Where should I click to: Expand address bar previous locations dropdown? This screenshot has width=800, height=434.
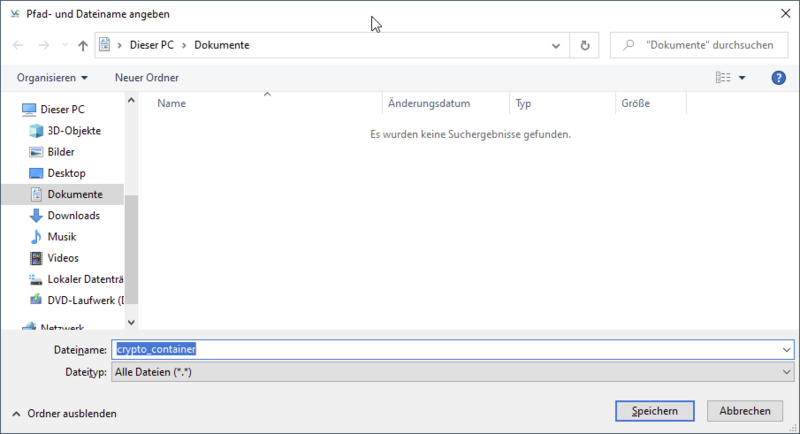point(556,46)
